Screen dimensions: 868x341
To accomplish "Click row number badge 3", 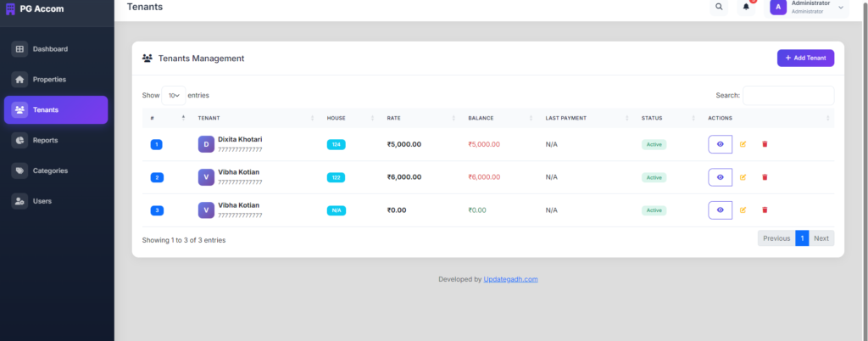I will (157, 210).
